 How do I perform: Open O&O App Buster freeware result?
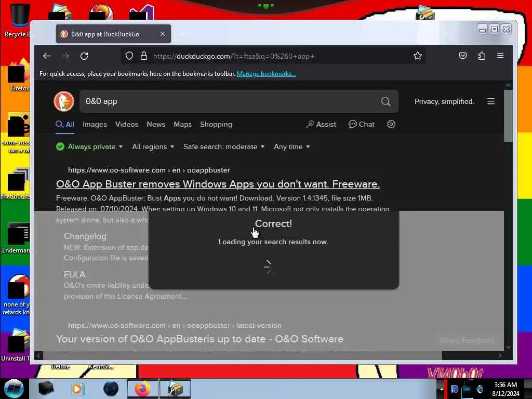tap(218, 184)
